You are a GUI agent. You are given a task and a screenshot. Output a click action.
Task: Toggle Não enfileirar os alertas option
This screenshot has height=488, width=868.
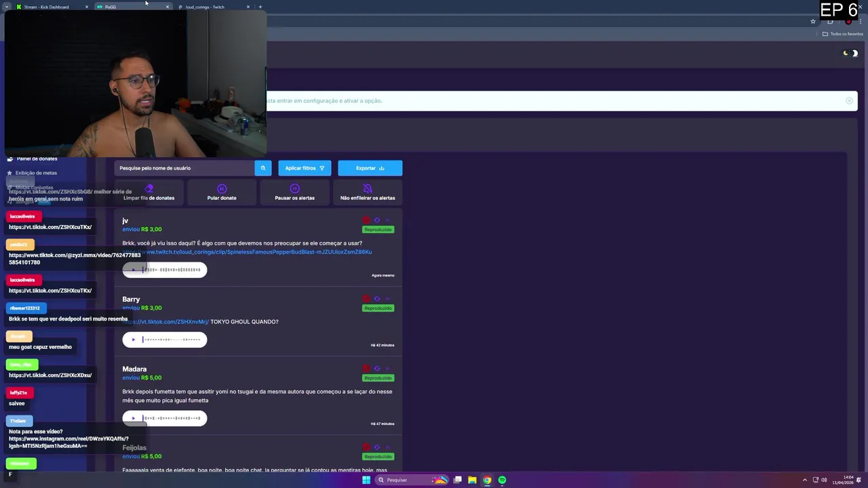[368, 192]
